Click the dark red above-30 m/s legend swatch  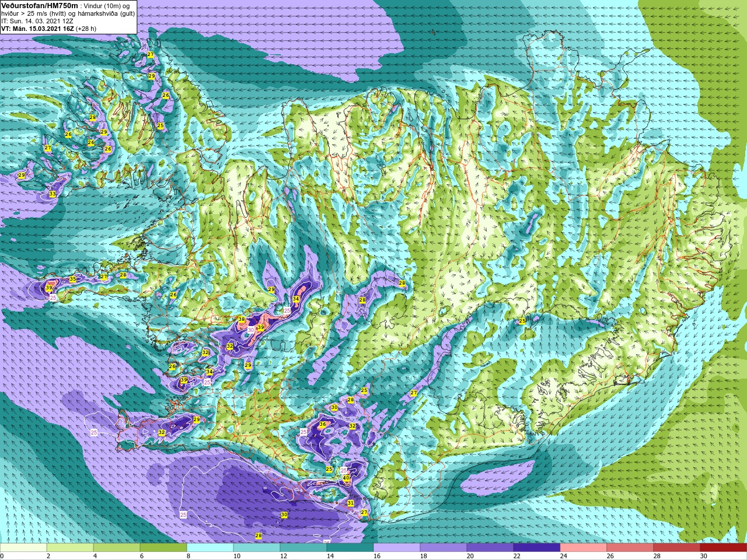(x=724, y=548)
